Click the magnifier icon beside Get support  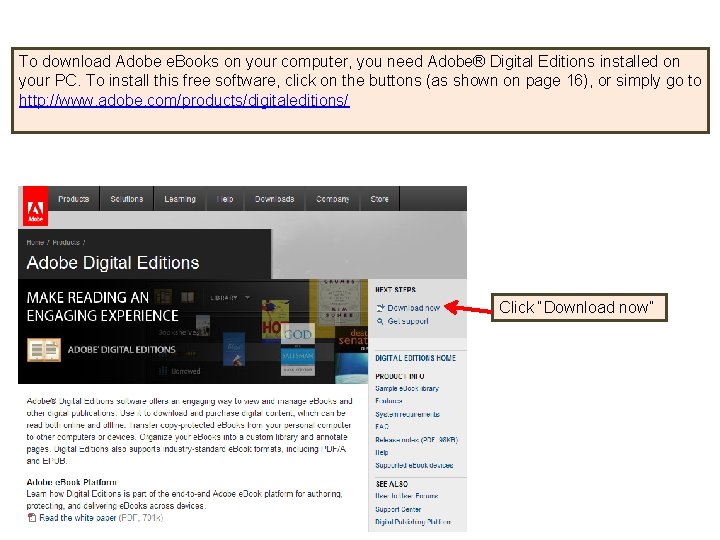380,321
